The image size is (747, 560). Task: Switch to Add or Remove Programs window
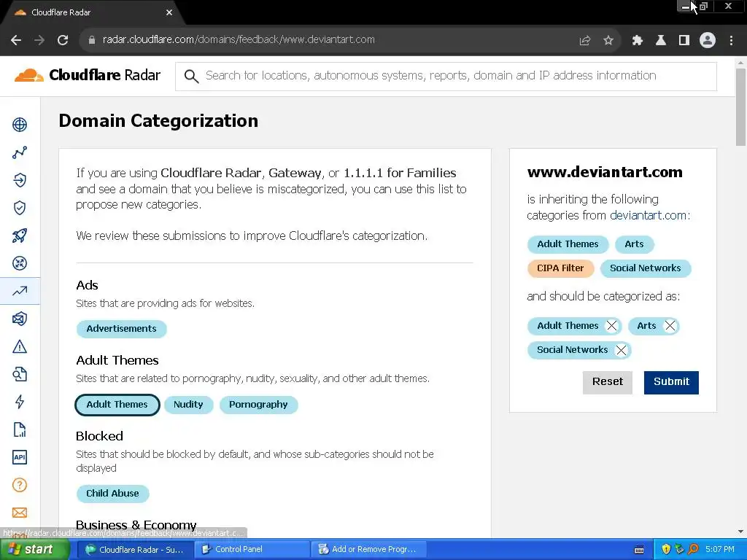pos(368,549)
